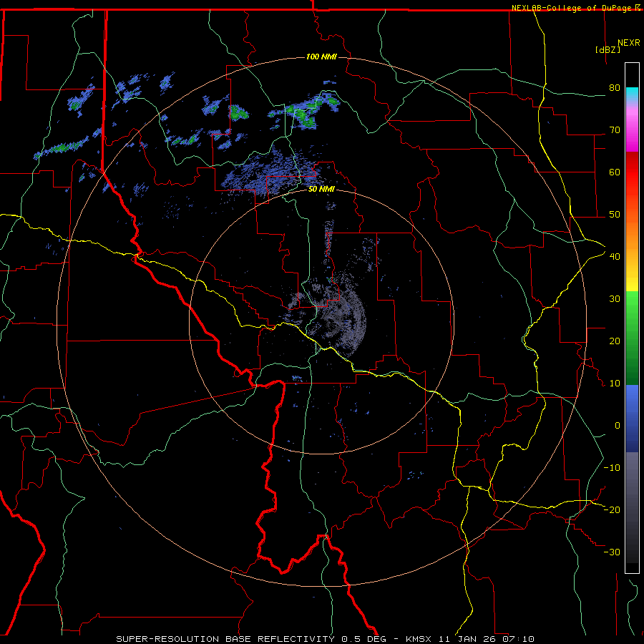
Task: Click the -10 value on dBZ scale
Action: coord(612,468)
